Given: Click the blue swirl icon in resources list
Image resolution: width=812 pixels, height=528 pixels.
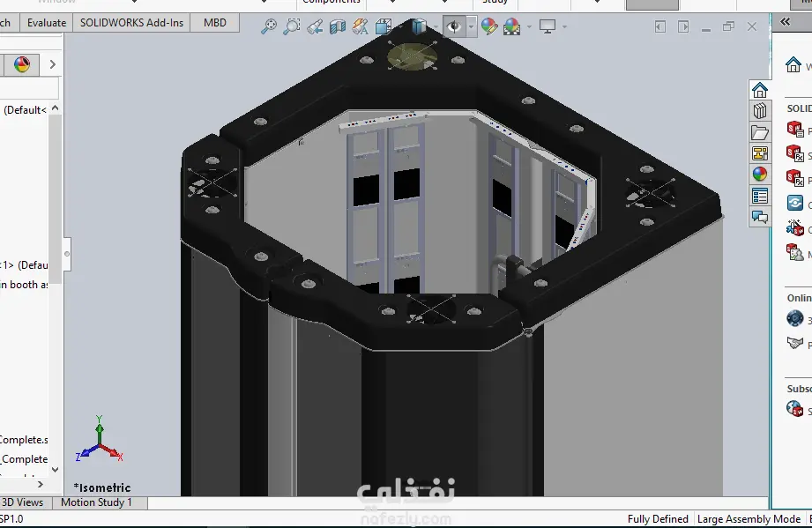Looking at the screenshot, I should point(795,203).
